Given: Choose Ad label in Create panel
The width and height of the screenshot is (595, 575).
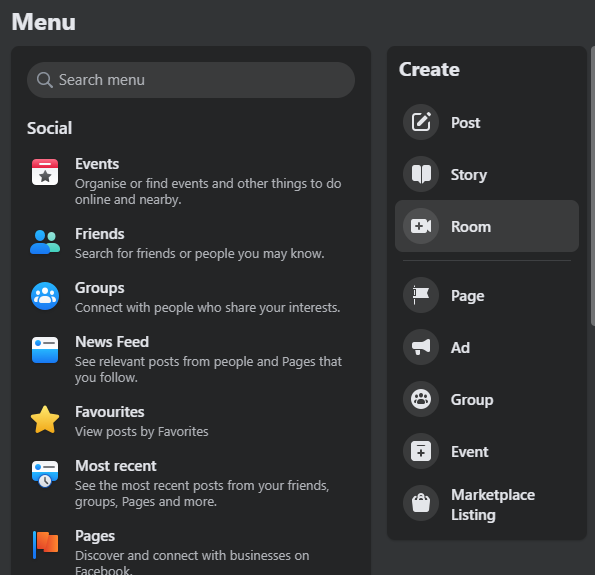Looking at the screenshot, I should tap(460, 348).
